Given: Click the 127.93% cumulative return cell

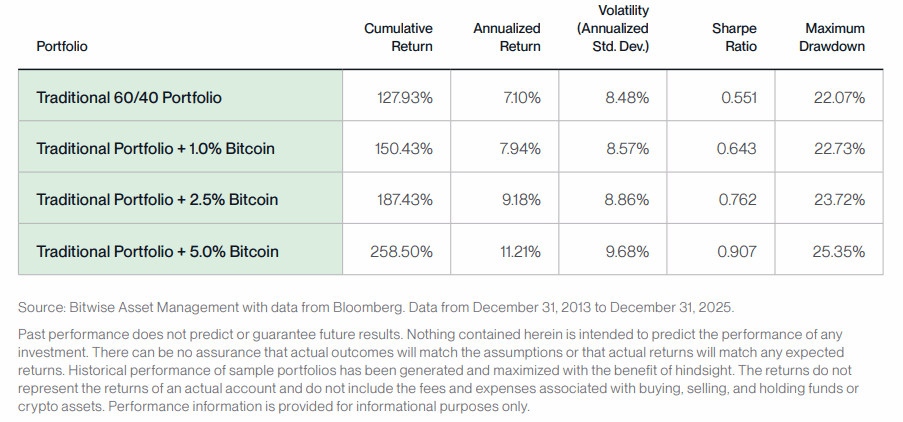Looking at the screenshot, I should (x=402, y=98).
